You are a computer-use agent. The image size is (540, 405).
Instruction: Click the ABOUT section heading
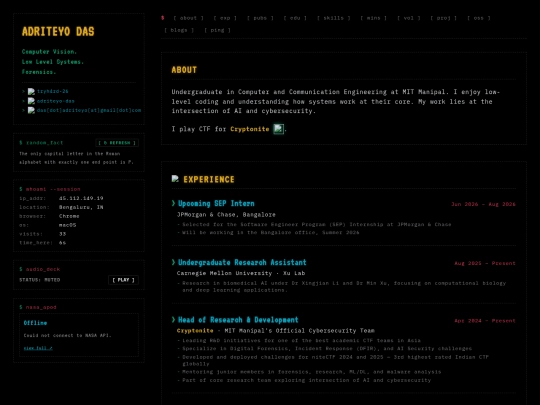pos(184,70)
